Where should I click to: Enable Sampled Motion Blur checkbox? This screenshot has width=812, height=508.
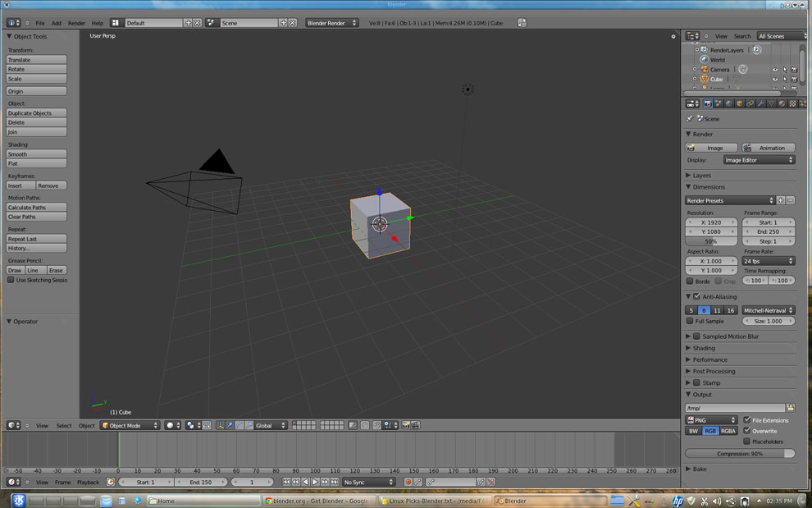(x=696, y=336)
